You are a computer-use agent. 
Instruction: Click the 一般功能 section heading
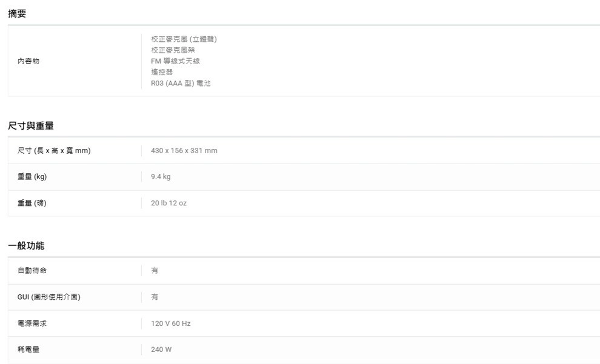coord(26,245)
